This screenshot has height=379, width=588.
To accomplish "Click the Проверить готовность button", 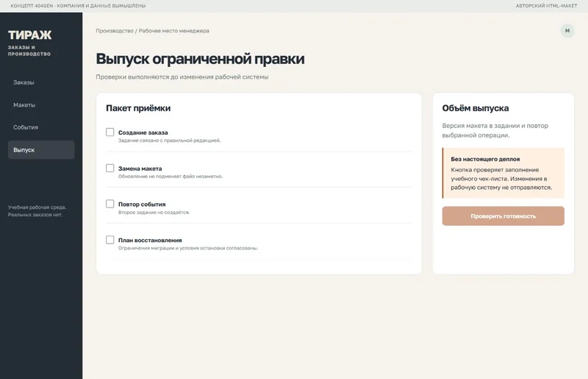I will point(503,216).
